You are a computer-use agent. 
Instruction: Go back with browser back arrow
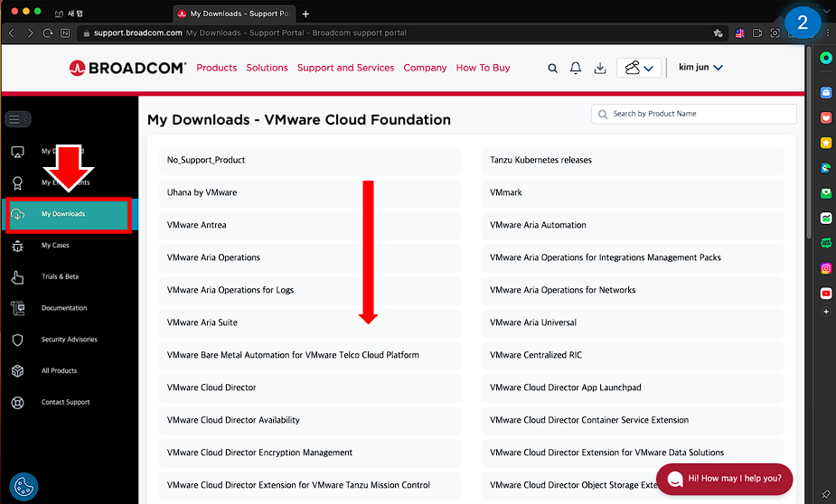pos(12,33)
